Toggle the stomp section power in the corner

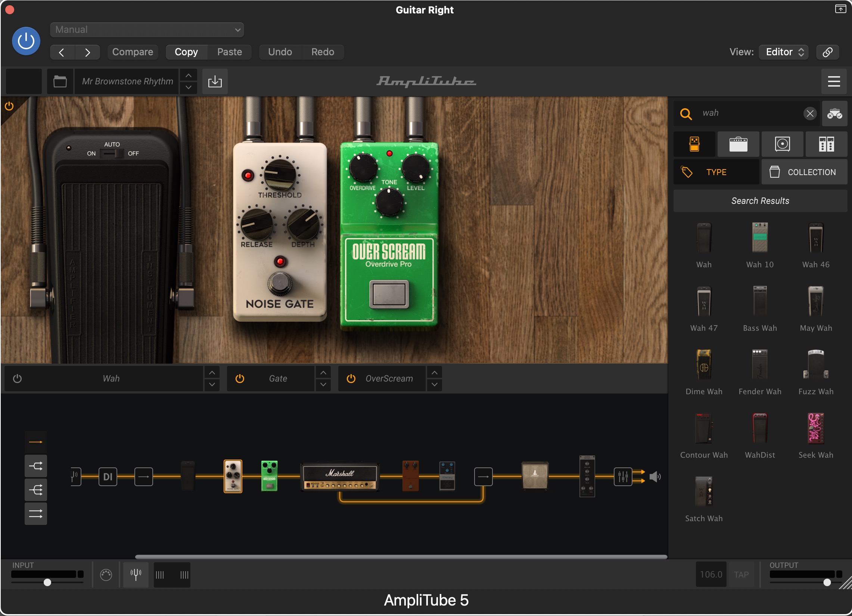point(9,106)
